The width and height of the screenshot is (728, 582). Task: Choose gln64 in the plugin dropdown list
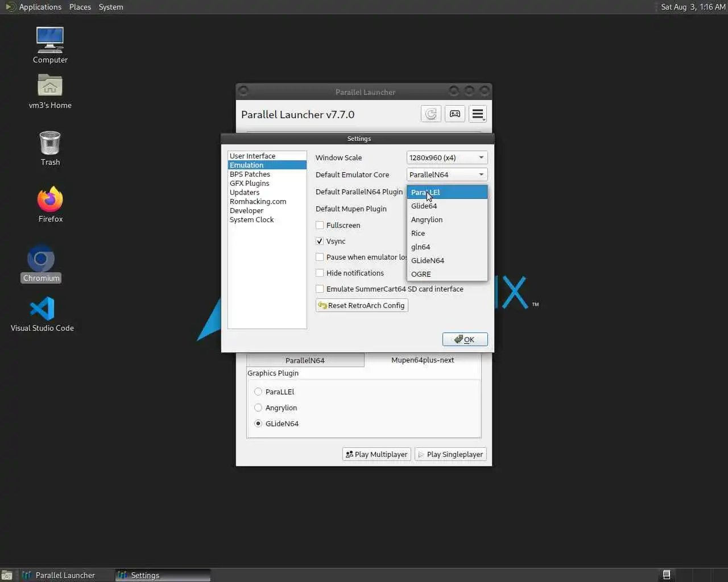coord(447,247)
